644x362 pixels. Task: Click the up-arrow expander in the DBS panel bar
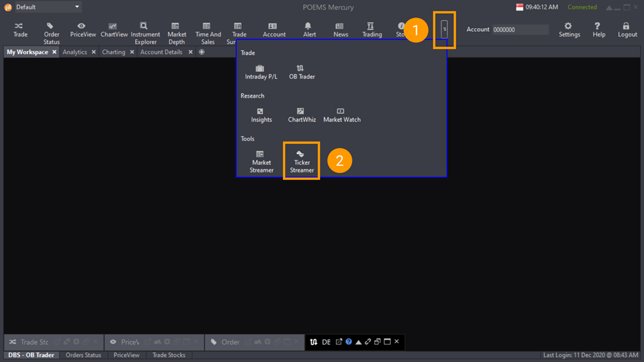[358, 342]
